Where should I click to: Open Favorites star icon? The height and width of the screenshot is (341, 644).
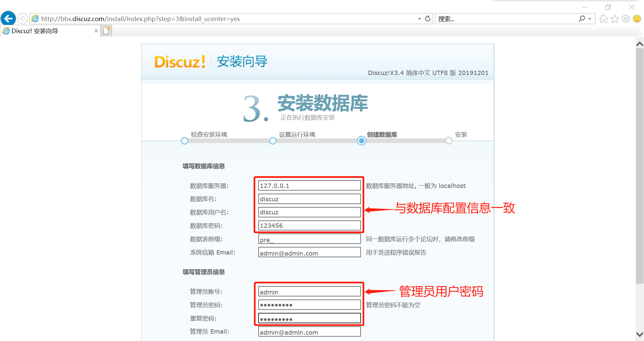click(x=615, y=19)
